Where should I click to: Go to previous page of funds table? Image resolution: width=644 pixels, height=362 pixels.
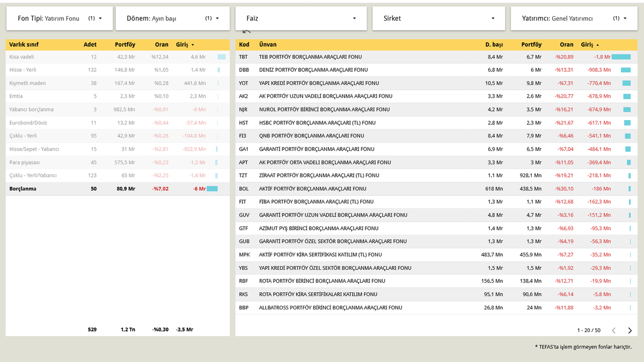coord(614,330)
